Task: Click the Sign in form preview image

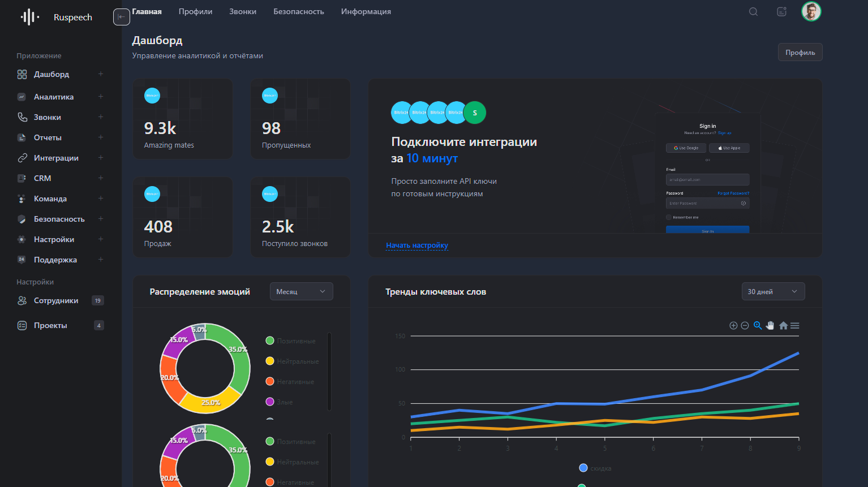Action: [x=707, y=173]
